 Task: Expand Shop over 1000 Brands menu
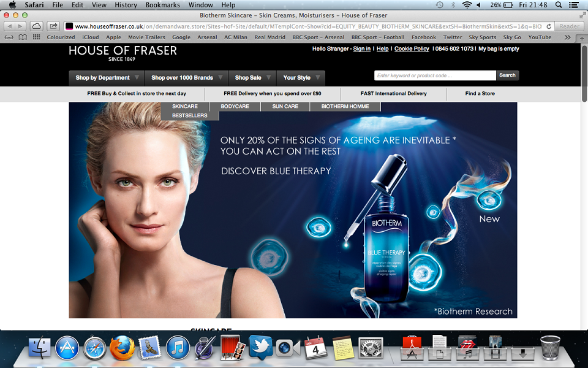[x=186, y=78]
